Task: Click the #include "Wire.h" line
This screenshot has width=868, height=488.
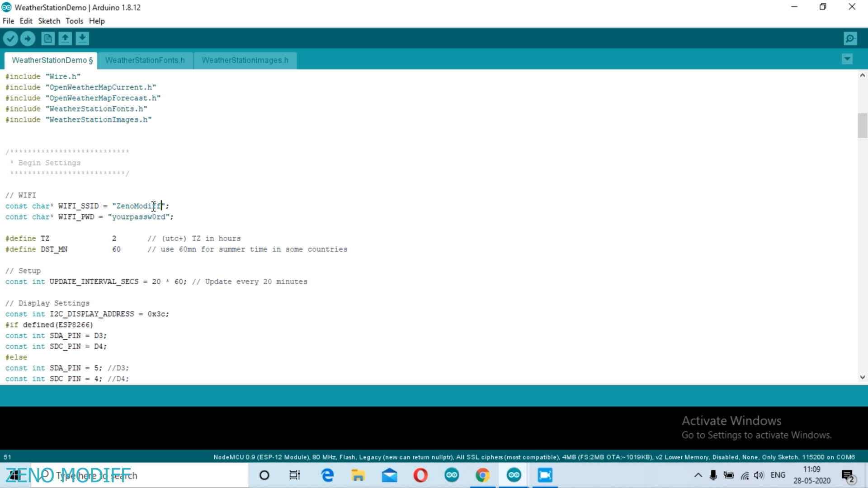Action: click(x=43, y=77)
